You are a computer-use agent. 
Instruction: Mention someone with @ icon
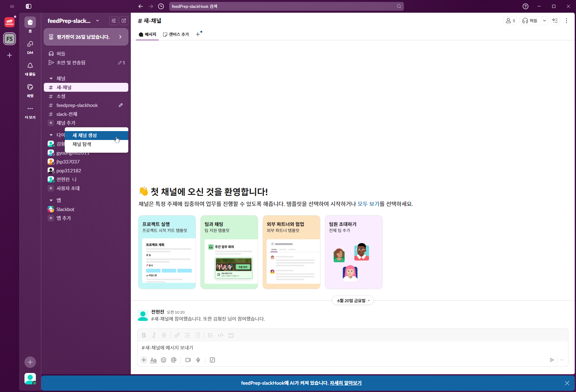(174, 360)
